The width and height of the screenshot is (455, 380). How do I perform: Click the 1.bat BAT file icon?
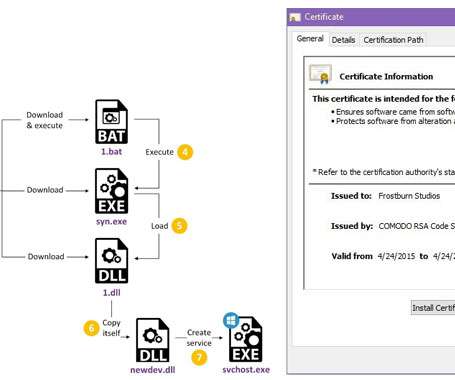(x=111, y=122)
